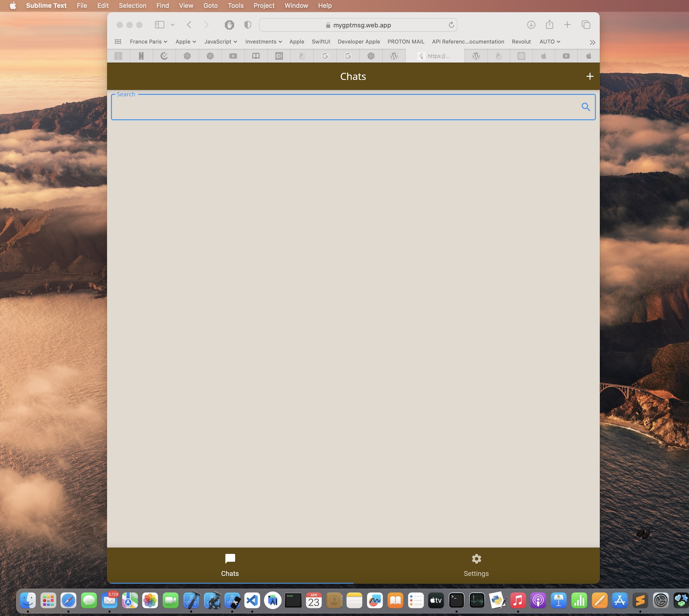Open Launchpad from the Dock
The width and height of the screenshot is (689, 616).
(48, 600)
